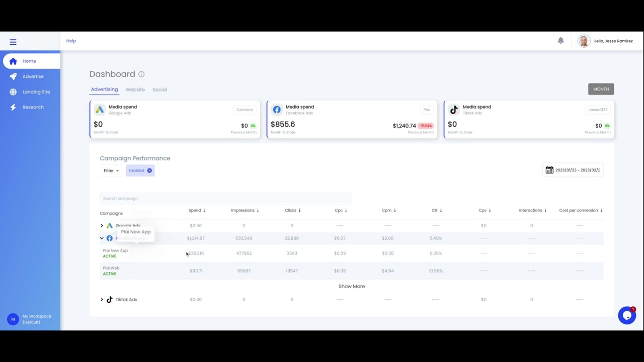Focus the Search campaign field
This screenshot has height=362, width=644.
point(225,198)
